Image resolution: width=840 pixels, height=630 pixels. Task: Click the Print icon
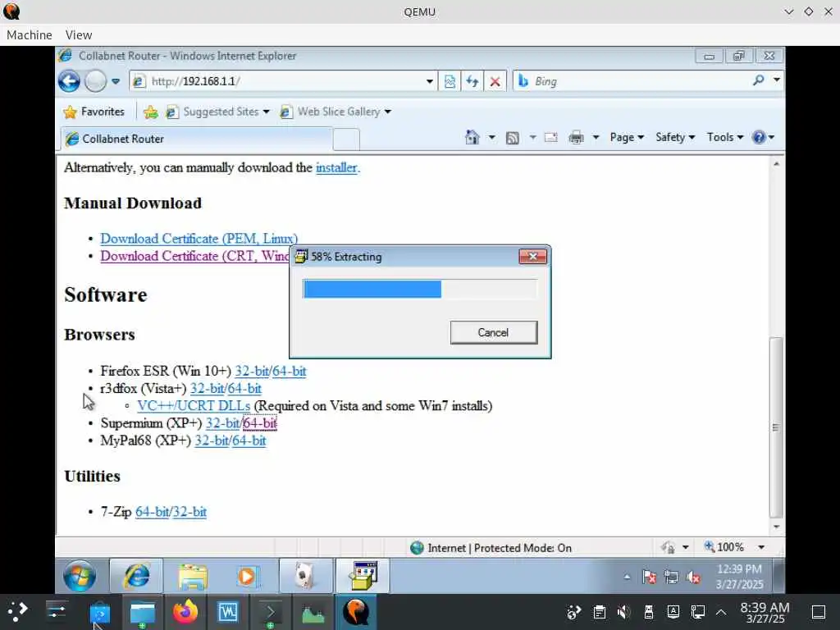(576, 138)
